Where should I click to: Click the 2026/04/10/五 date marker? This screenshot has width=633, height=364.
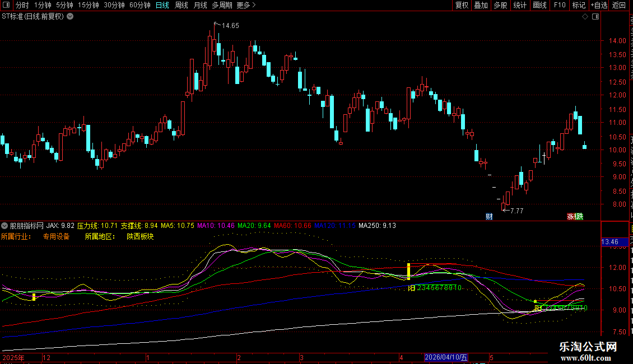(x=446, y=357)
